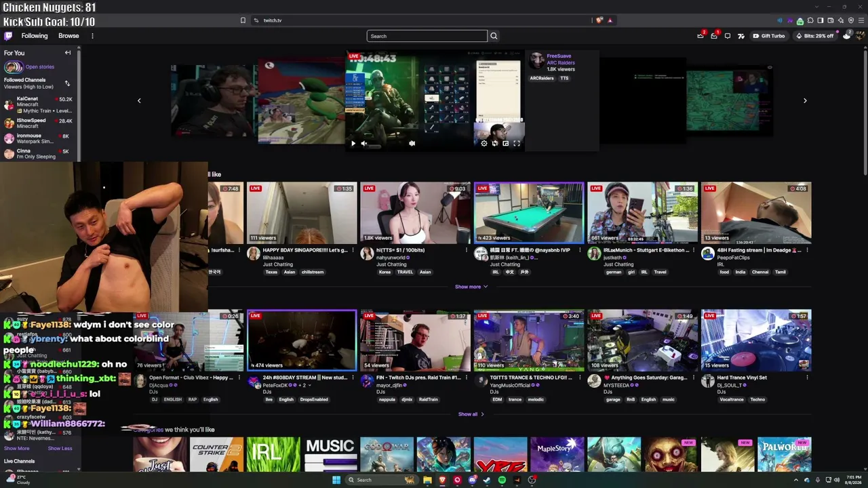Open the Browse tab
868x488 pixels.
coord(68,36)
